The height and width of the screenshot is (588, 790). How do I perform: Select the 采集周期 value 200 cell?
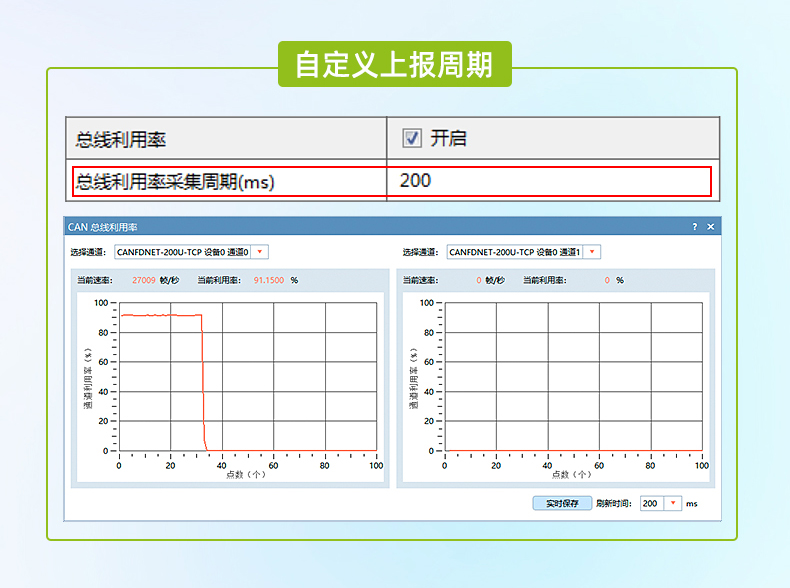pos(548,181)
